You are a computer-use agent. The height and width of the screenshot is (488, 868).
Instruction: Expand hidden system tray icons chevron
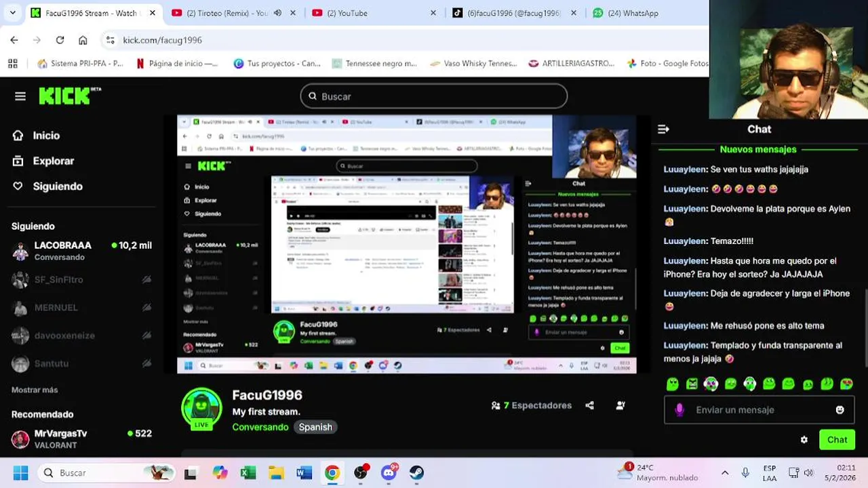click(x=725, y=472)
